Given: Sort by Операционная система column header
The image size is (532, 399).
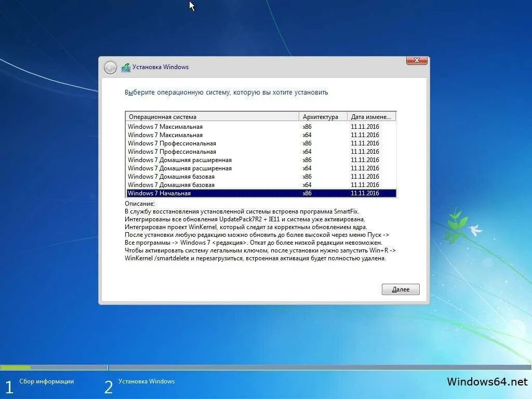Looking at the screenshot, I should 212,117.
